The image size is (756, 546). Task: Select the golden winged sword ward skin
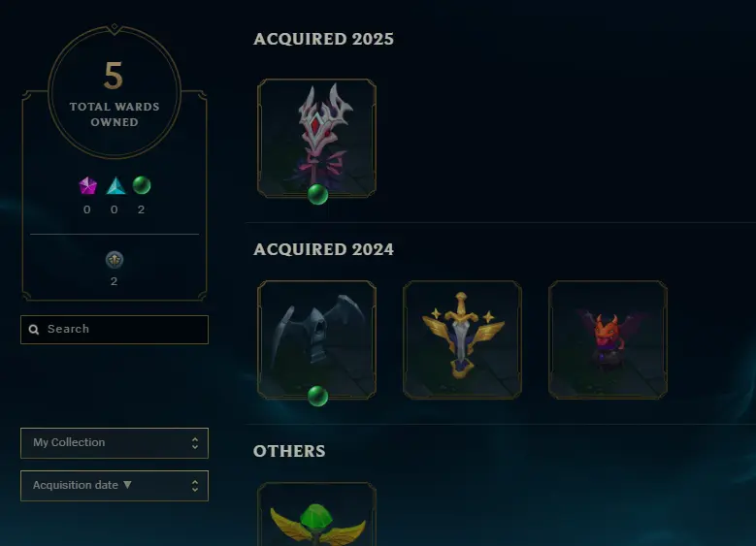pos(462,339)
